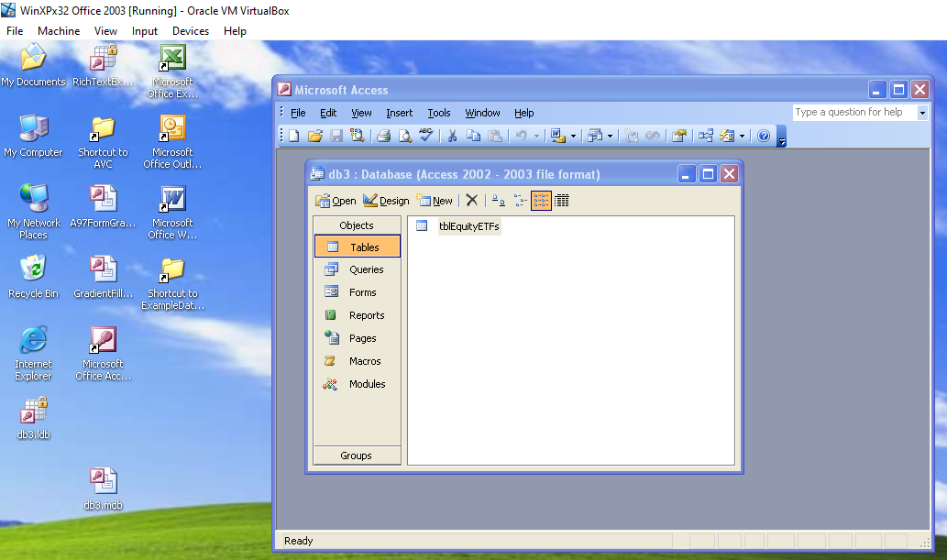Screen dimensions: 947x560
Task: Open Print Preview from the toolbar
Action: tap(404, 136)
